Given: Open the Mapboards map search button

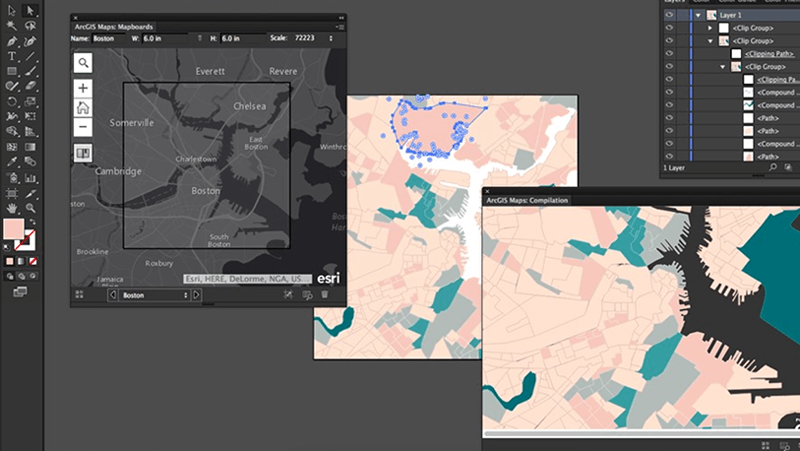Looking at the screenshot, I should pos(83,63).
